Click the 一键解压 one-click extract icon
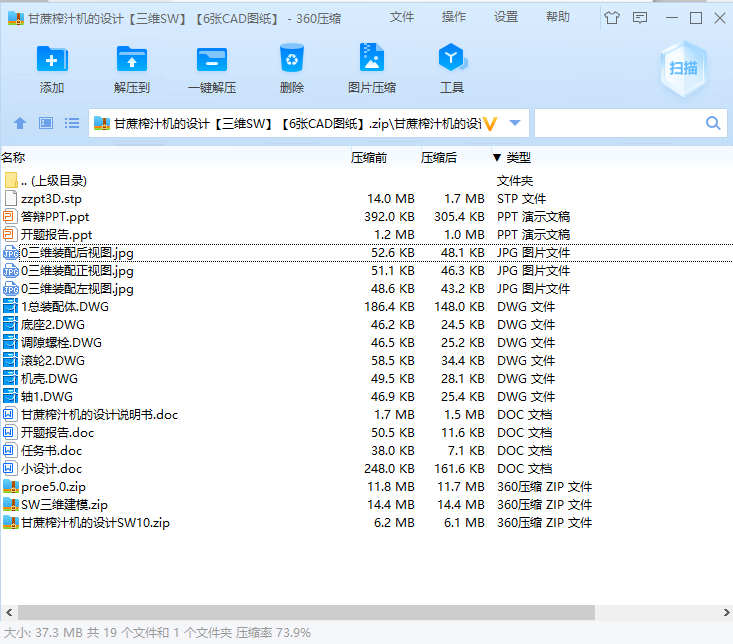The height and width of the screenshot is (644, 733). click(212, 59)
